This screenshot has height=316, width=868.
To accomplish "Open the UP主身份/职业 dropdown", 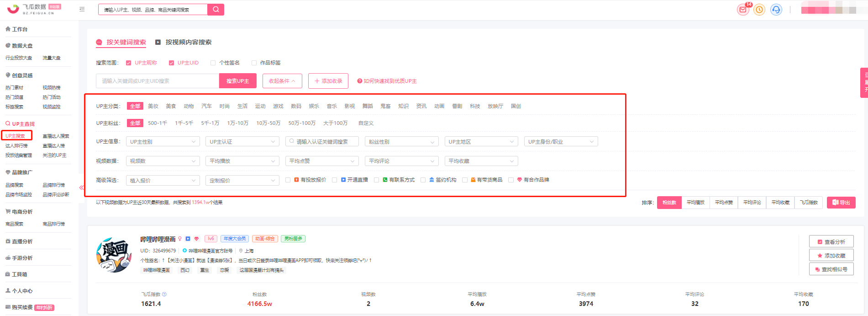I will click(x=561, y=142).
